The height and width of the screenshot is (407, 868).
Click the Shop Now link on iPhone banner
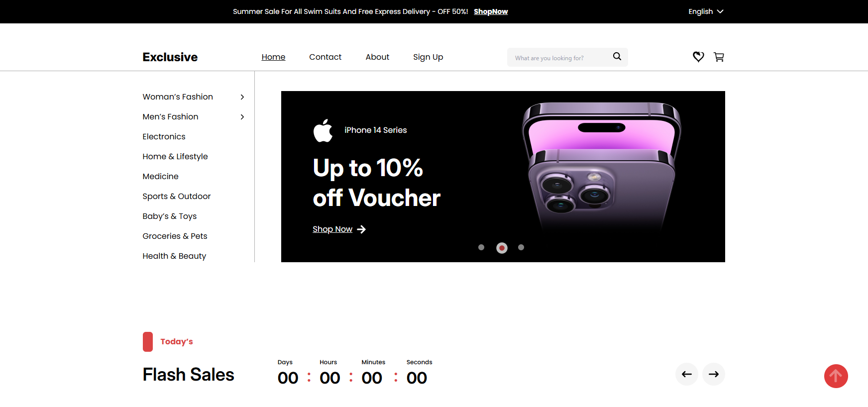pos(332,229)
